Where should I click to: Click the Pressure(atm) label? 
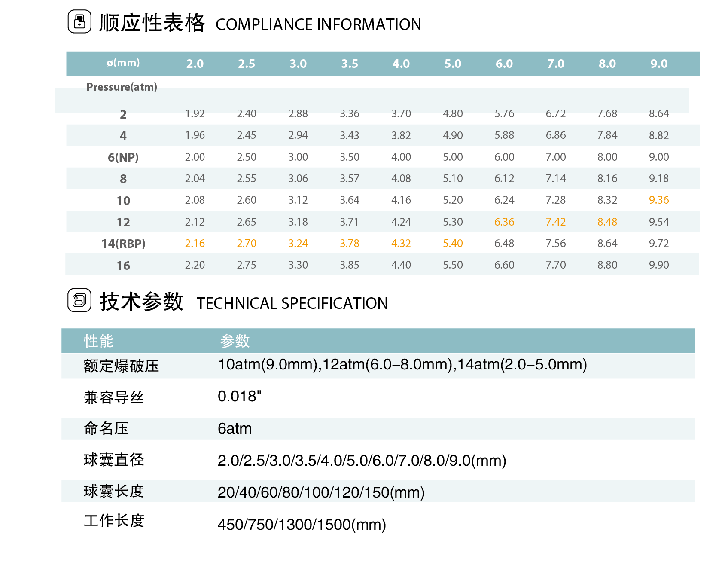click(x=122, y=87)
